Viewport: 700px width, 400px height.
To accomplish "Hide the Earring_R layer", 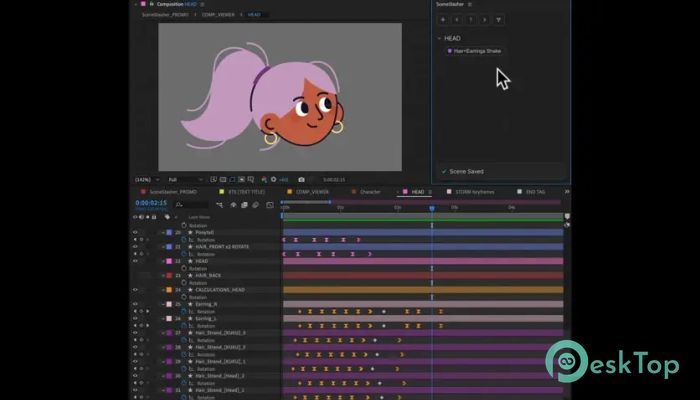I will click(135, 304).
